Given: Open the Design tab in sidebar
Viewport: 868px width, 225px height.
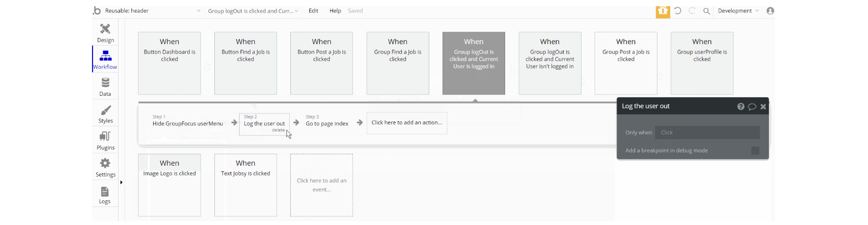Looking at the screenshot, I should click(105, 33).
